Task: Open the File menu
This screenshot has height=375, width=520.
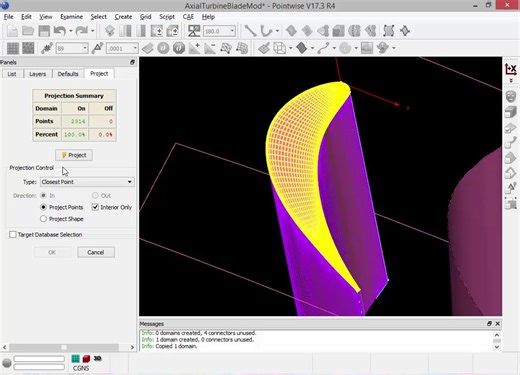Action: [x=8, y=17]
